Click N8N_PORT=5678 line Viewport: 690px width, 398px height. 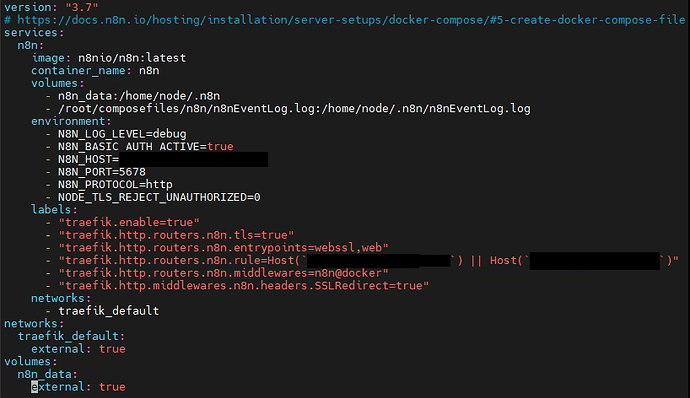point(102,172)
